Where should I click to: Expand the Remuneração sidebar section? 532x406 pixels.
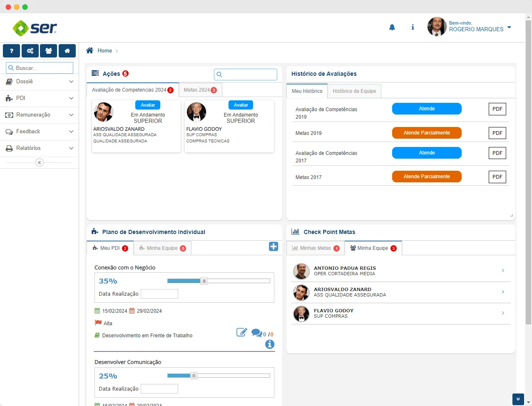[x=39, y=115]
